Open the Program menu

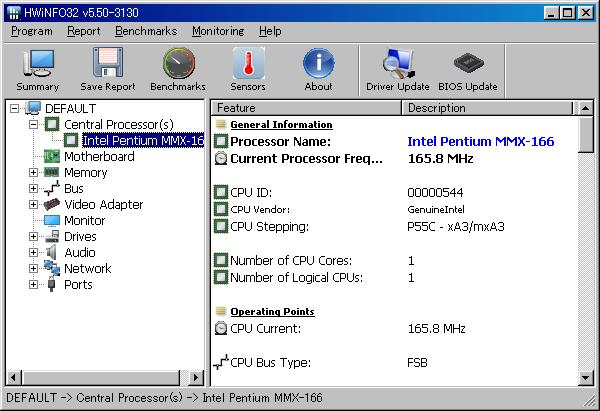point(32,31)
